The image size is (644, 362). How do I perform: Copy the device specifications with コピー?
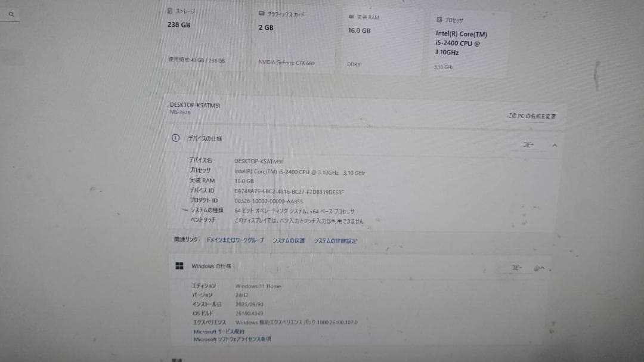(528, 145)
